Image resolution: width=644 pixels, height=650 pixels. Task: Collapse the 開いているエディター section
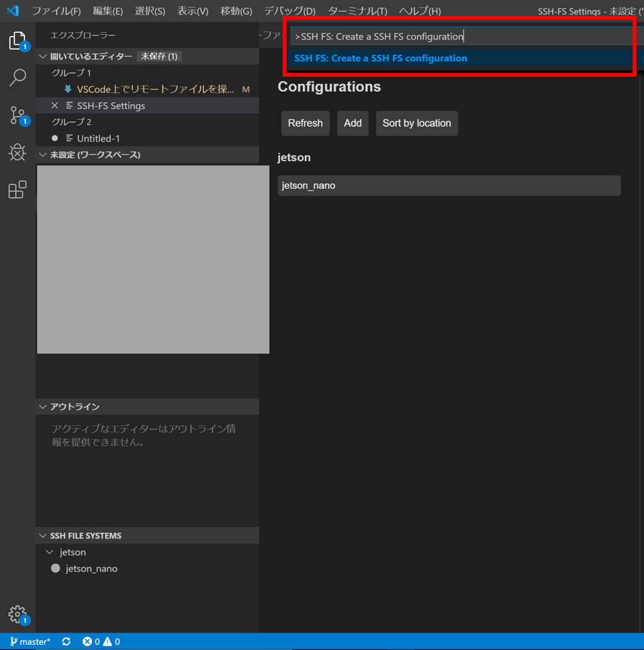[x=43, y=56]
